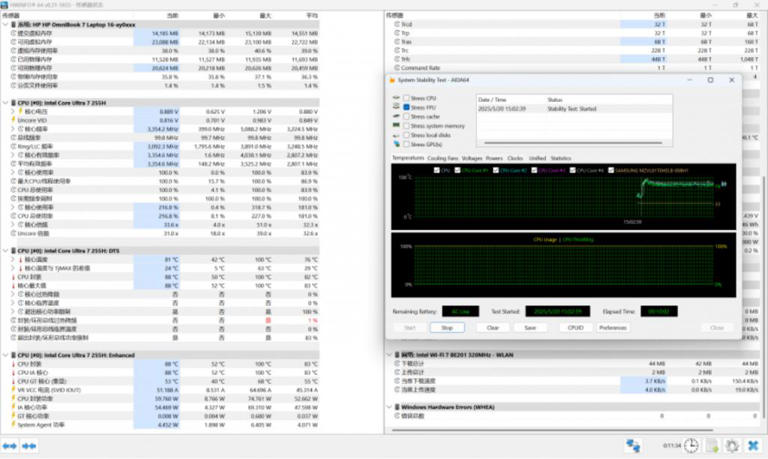The image size is (768, 459).
Task: Expand the row showing 0.889 V current value
Action: coord(13,112)
